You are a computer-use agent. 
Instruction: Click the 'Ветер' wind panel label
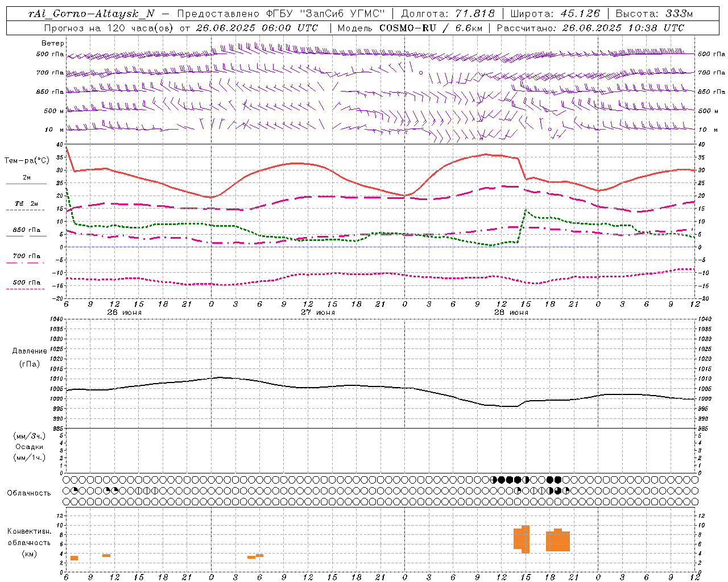[x=53, y=43]
